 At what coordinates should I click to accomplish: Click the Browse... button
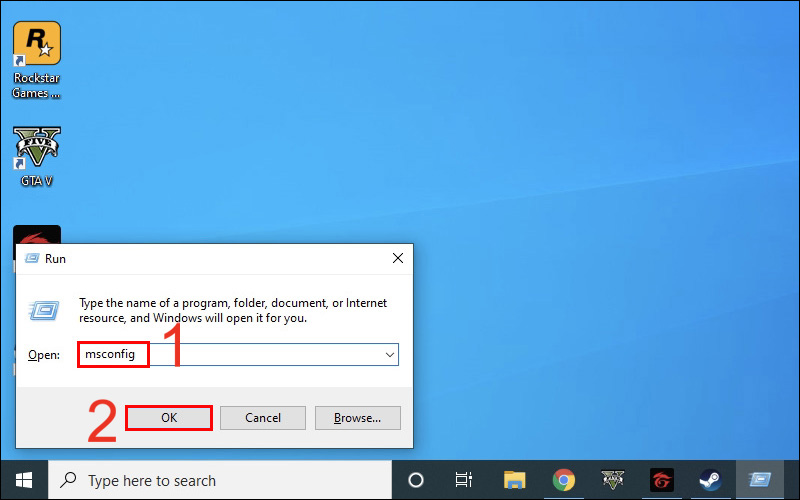(x=358, y=418)
